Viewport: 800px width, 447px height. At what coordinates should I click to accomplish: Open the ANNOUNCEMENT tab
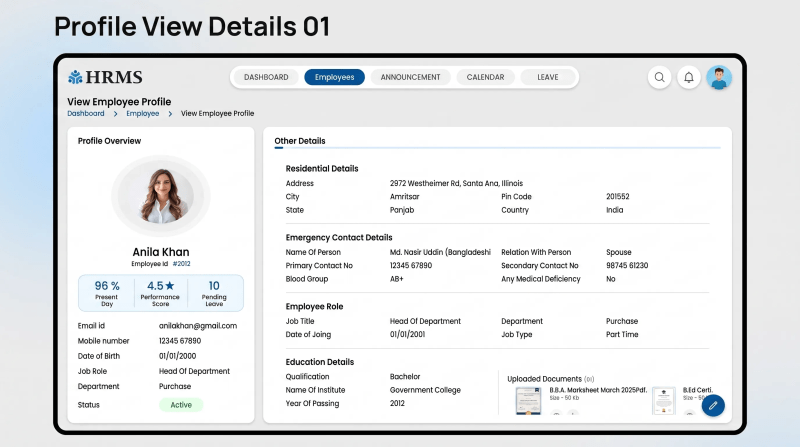pyautogui.click(x=410, y=77)
